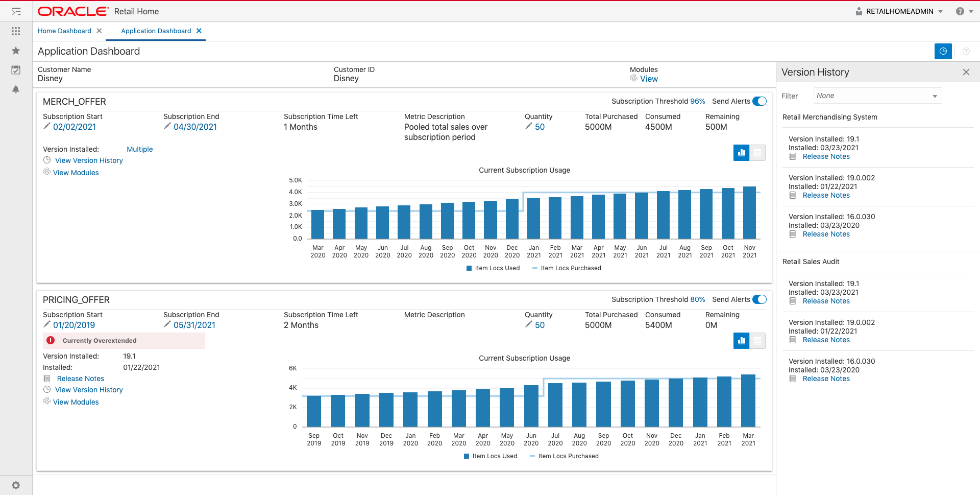This screenshot has height=495, width=980.
Task: Open the tasks calendar icon in sidebar
Action: click(16, 70)
